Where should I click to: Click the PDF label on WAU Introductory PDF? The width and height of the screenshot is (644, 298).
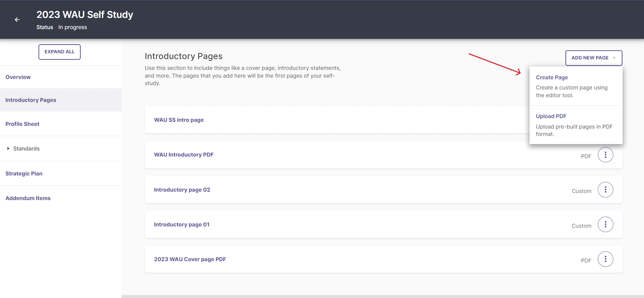coord(586,156)
